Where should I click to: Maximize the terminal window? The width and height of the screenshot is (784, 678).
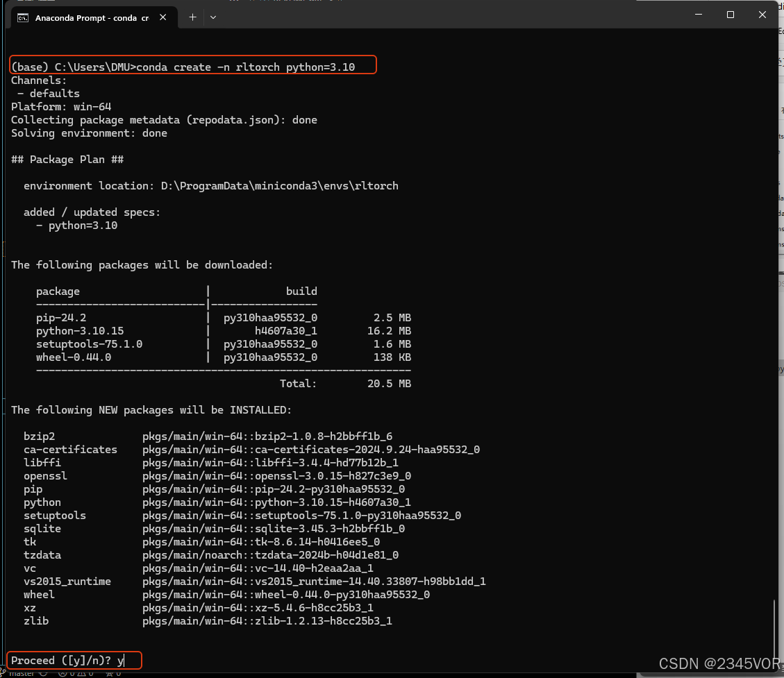(x=730, y=15)
